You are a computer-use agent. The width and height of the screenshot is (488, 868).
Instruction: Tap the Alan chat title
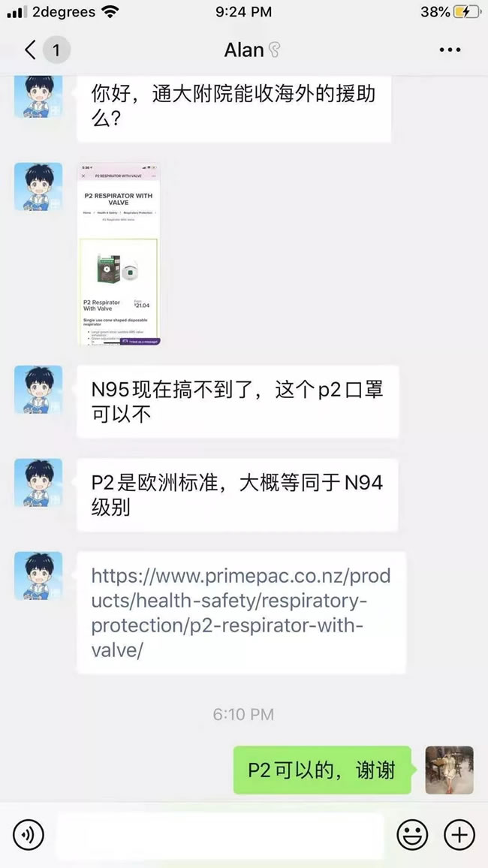tap(244, 50)
